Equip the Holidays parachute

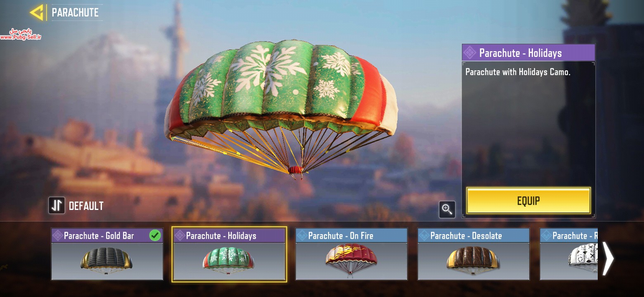click(x=528, y=201)
